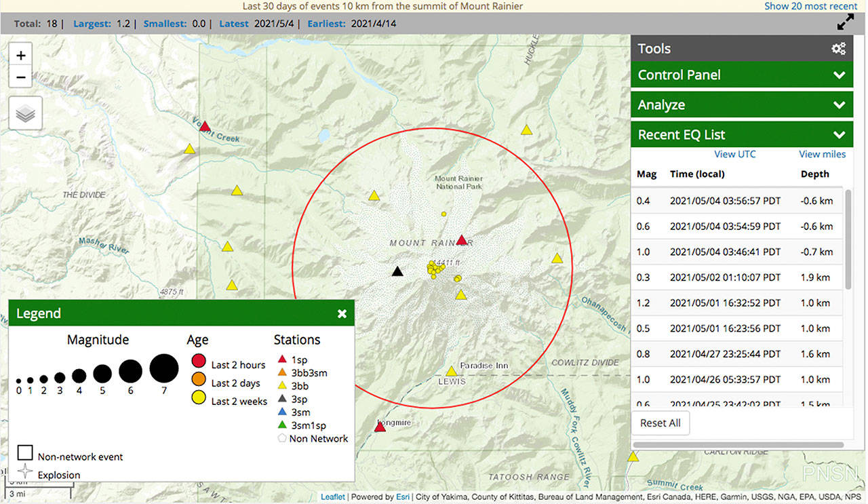Image resolution: width=868 pixels, height=504 pixels.
Task: Open the map layers switcher icon
Action: [25, 113]
